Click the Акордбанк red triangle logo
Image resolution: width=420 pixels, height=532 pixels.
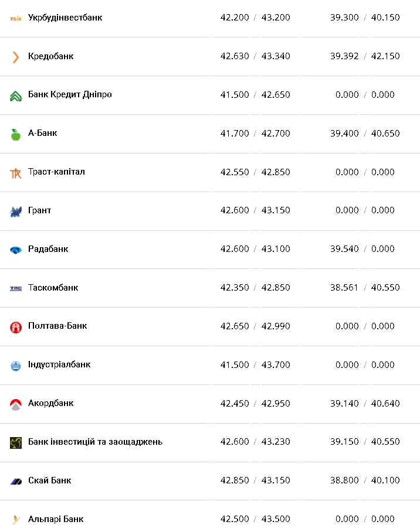coord(16,404)
